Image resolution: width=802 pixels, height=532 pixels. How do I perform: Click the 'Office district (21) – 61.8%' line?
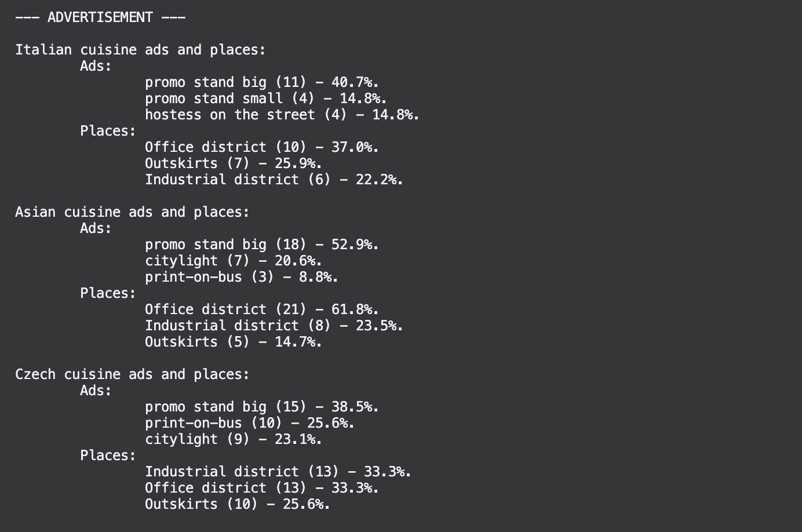pyautogui.click(x=261, y=309)
